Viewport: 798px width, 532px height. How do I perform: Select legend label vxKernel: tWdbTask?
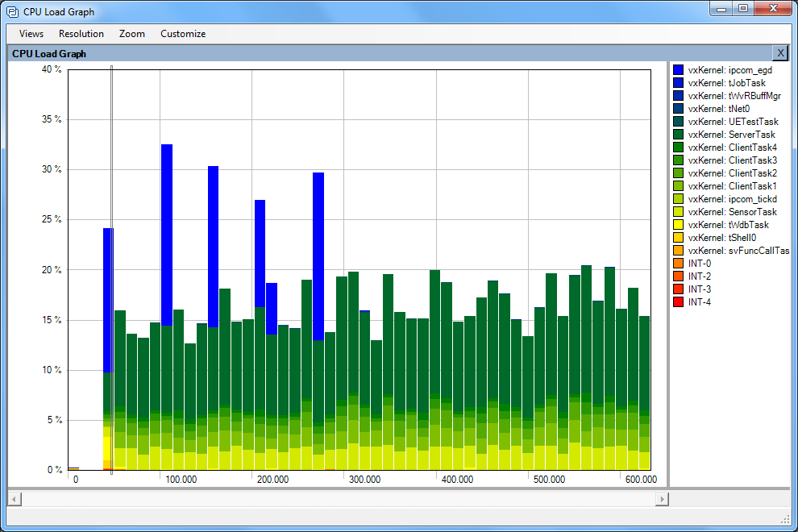[x=729, y=225]
